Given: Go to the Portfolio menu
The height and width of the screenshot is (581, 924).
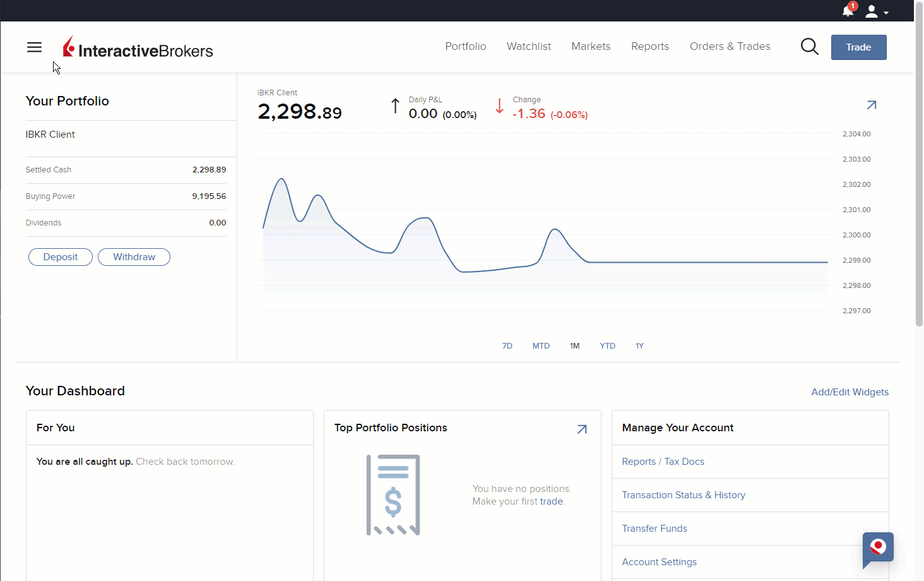Looking at the screenshot, I should (465, 47).
